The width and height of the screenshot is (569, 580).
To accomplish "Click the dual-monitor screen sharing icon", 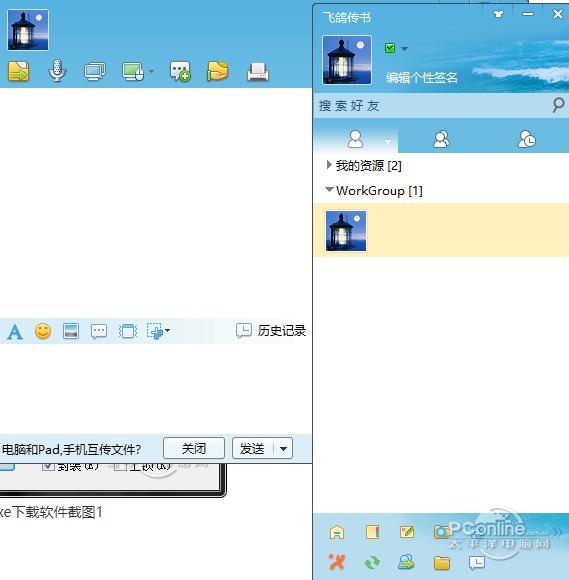I will (95, 71).
